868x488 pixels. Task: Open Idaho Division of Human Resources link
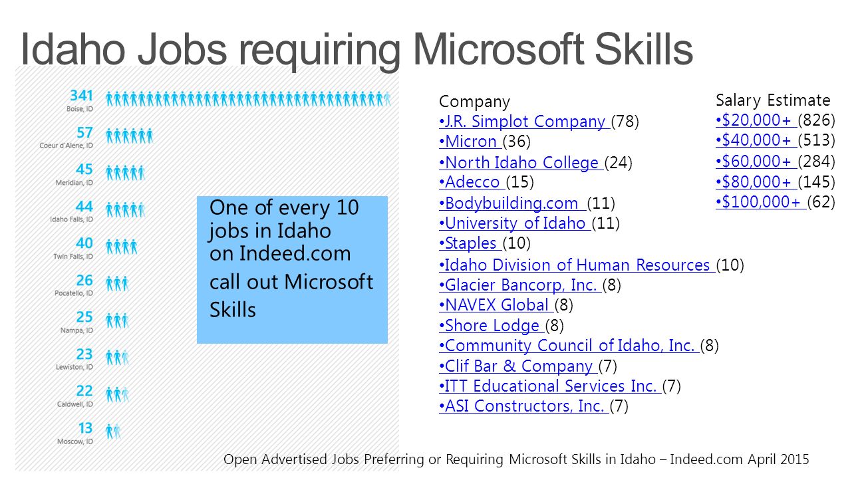point(577,265)
